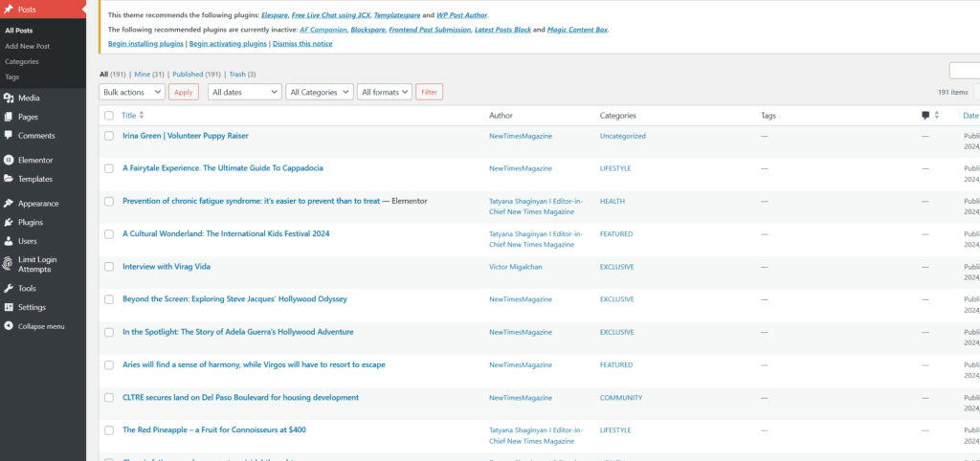This screenshot has width=980, height=461.
Task: Open Categories in the Posts submenu
Action: [21, 61]
